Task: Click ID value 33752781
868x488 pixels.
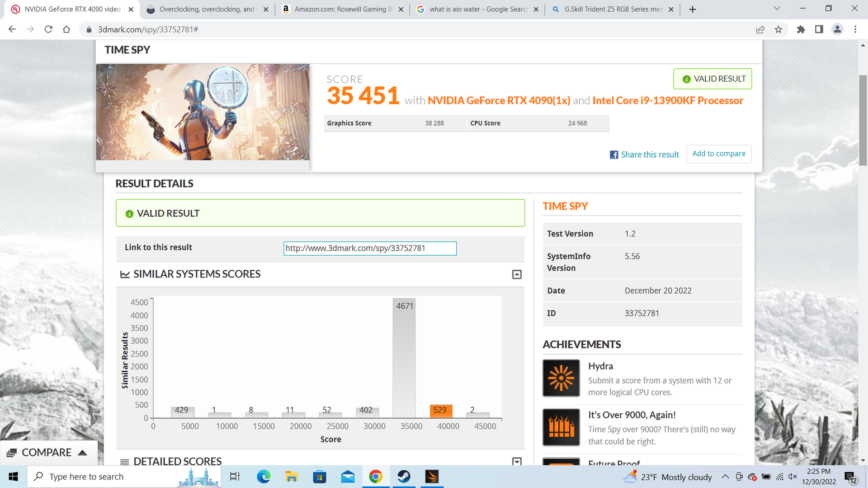Action: pyautogui.click(x=642, y=313)
